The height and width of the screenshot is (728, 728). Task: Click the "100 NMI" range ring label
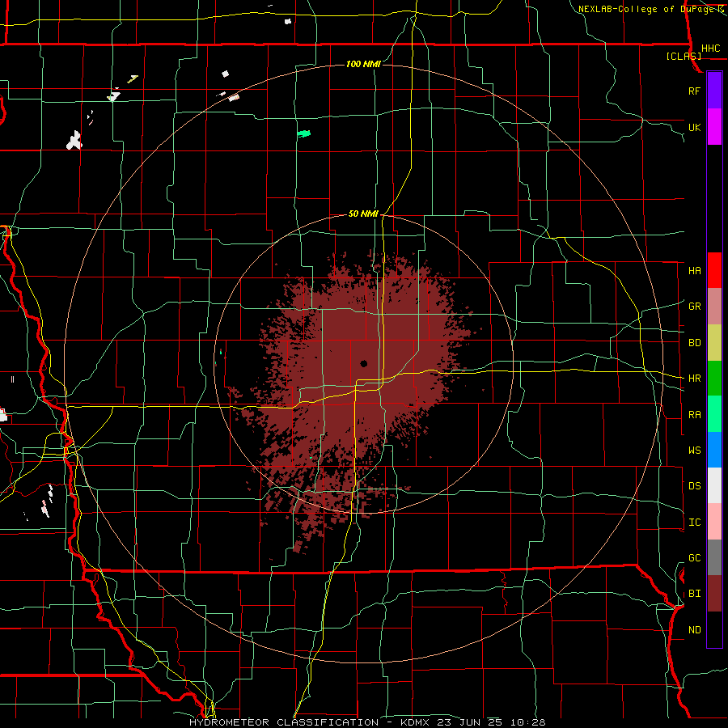(363, 64)
